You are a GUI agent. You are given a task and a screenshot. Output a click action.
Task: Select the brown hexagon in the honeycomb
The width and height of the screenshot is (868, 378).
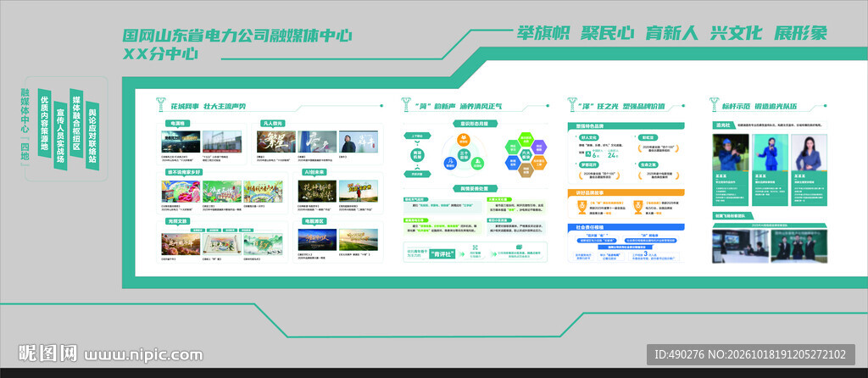click(x=526, y=172)
